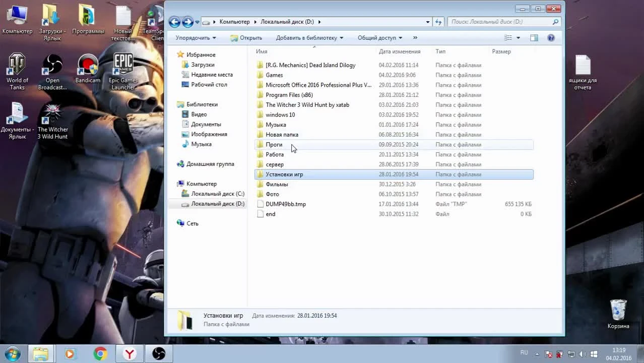Open the change view options dropdown arrow
Screen dimensions: 644x363
518,38
